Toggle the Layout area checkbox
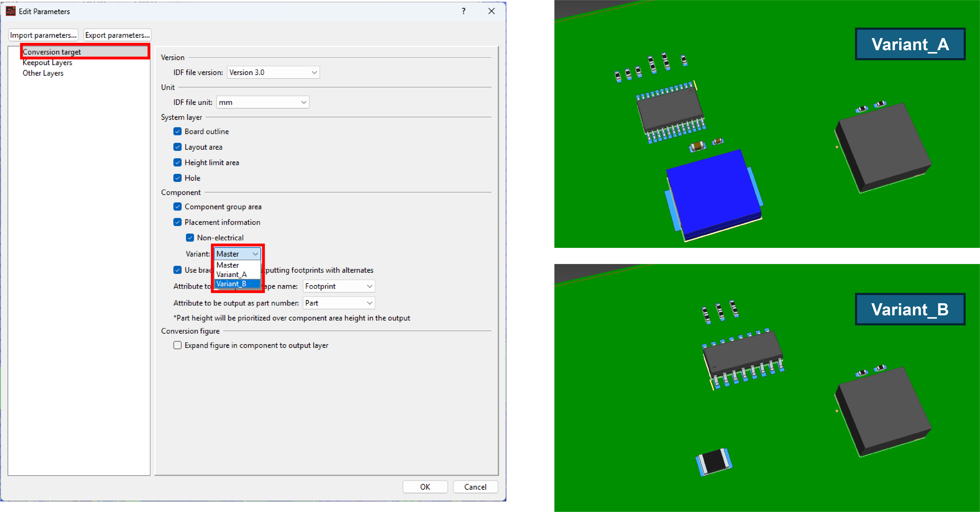The width and height of the screenshot is (980, 512). click(x=177, y=147)
